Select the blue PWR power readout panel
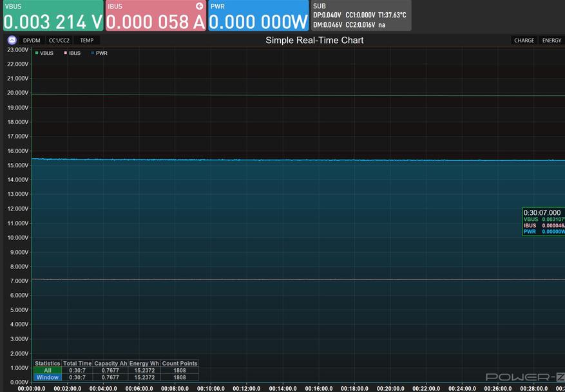 (258, 15)
